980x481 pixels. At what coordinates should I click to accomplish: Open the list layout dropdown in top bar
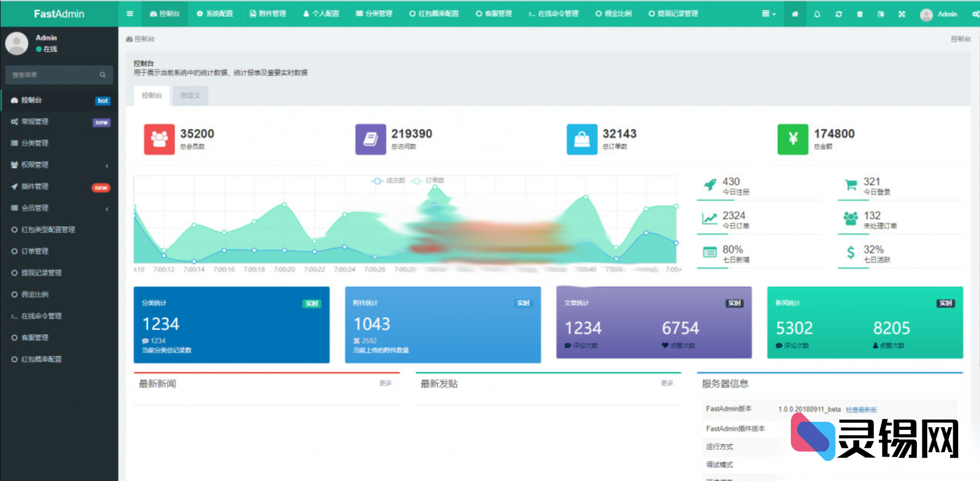768,14
